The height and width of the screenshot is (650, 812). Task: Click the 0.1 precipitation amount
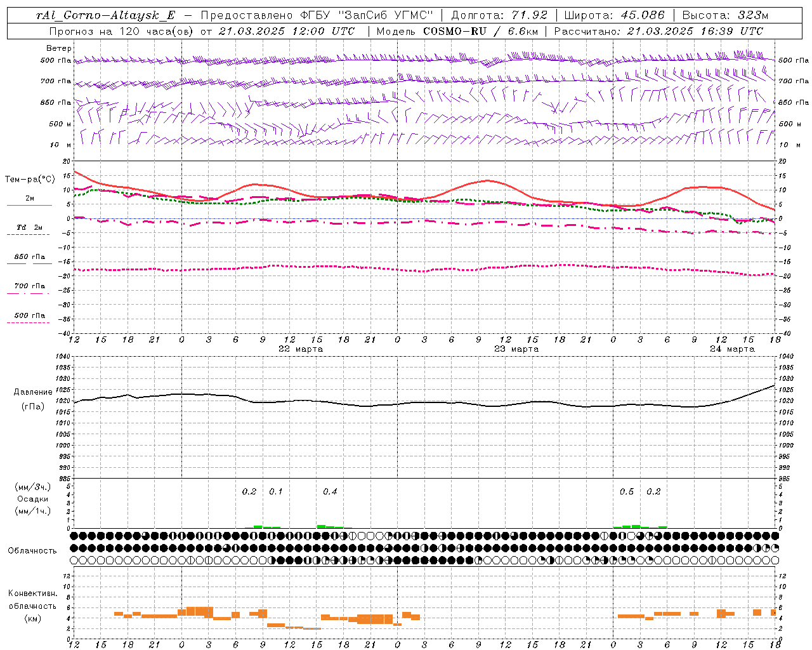pyautogui.click(x=276, y=492)
